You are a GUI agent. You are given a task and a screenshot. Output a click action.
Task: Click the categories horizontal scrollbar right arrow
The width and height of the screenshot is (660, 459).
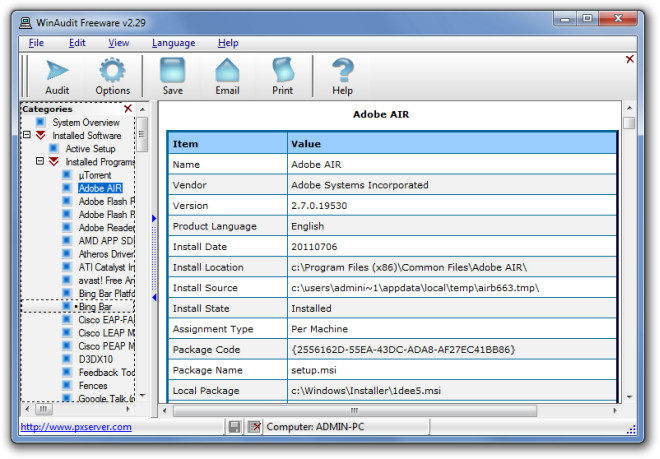[x=128, y=409]
